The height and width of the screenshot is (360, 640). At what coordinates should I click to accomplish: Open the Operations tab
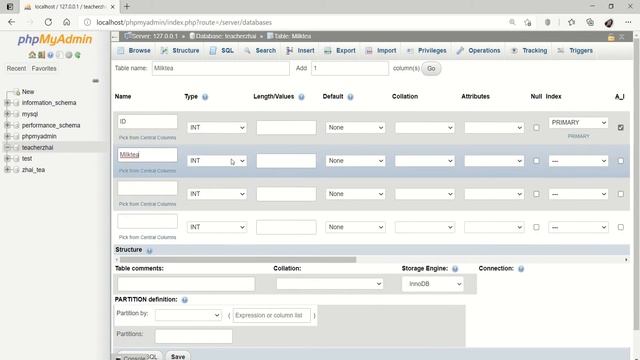click(x=478, y=51)
